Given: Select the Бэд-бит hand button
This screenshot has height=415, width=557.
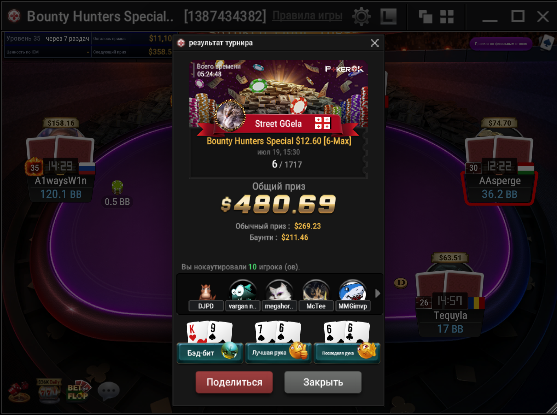Looking at the screenshot, I should (210, 352).
